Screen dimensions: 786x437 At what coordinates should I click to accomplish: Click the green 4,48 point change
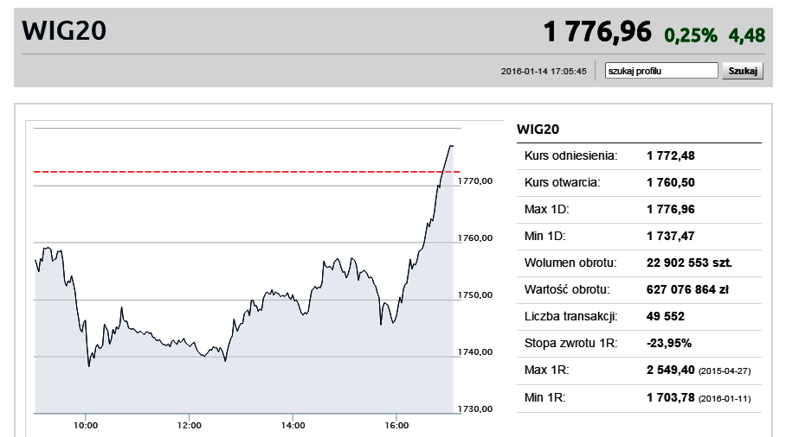[747, 35]
